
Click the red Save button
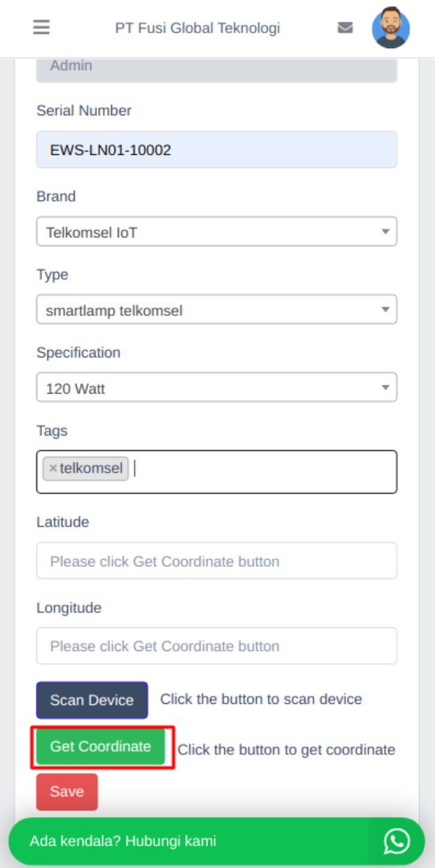[66, 791]
